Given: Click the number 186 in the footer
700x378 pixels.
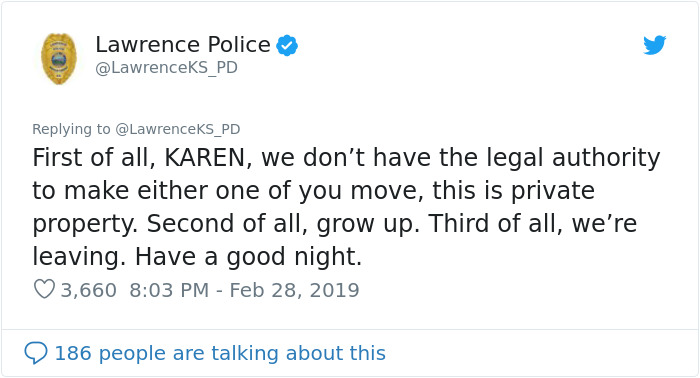Looking at the screenshot, I should [73, 353].
